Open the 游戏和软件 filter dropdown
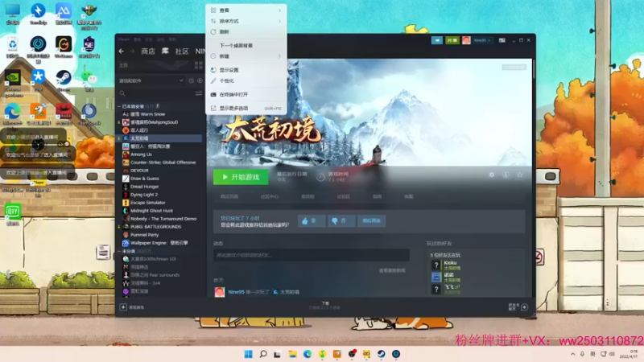 pyautogui.click(x=151, y=81)
